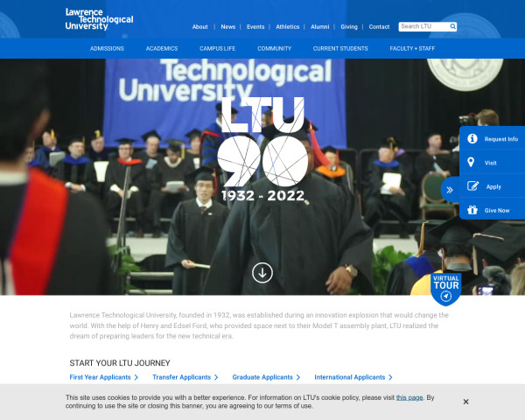Screen dimensions: 525x420
Task: Open the Faculty + Staff menu
Action: pyautogui.click(x=411, y=49)
